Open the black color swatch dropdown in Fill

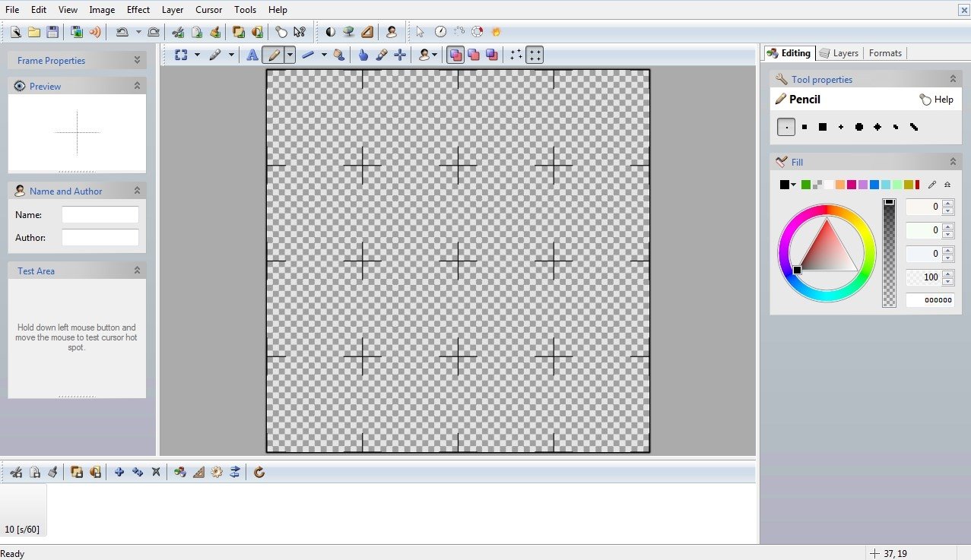(x=793, y=185)
